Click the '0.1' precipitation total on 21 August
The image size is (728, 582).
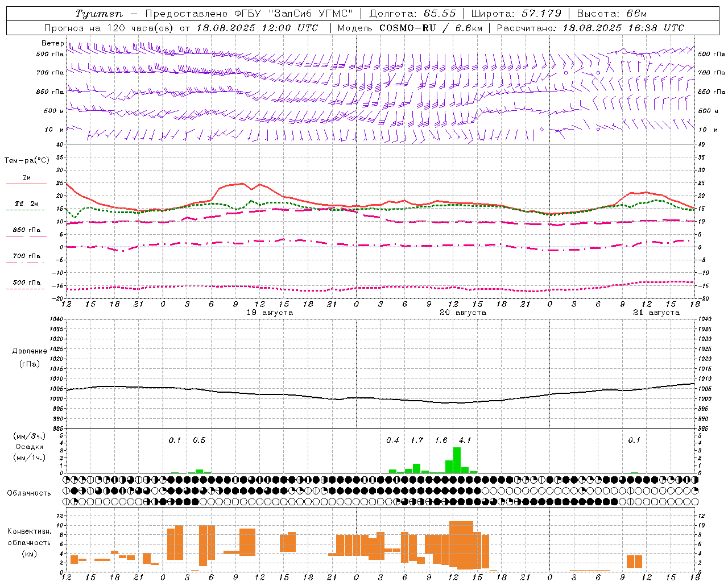634,440
